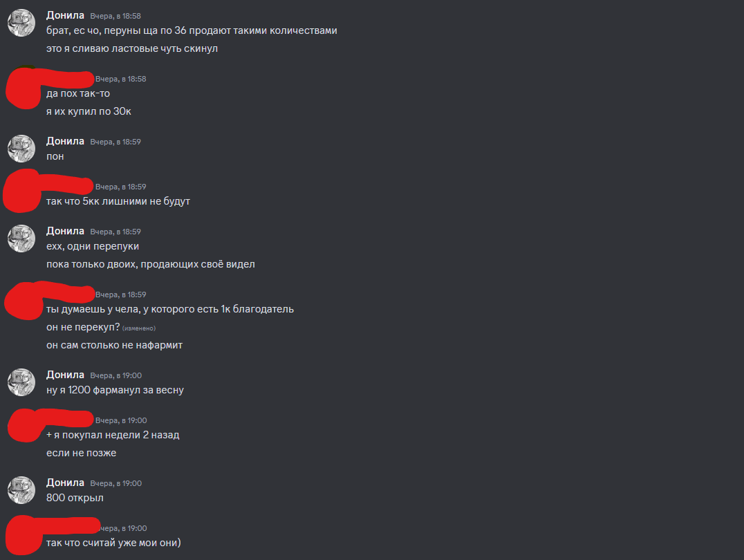This screenshot has width=744, height=560.
Task: Click the message 'так что считай уже мои они)'
Action: coord(113,543)
